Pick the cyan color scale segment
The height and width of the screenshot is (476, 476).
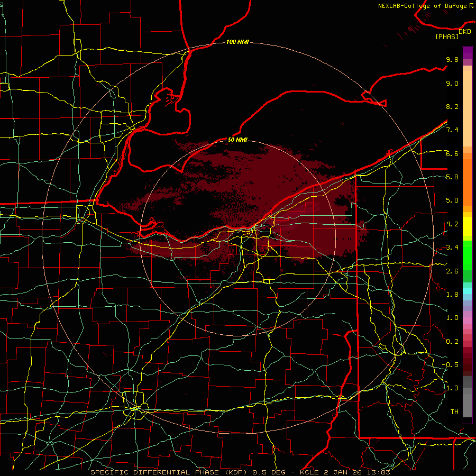click(x=467, y=291)
